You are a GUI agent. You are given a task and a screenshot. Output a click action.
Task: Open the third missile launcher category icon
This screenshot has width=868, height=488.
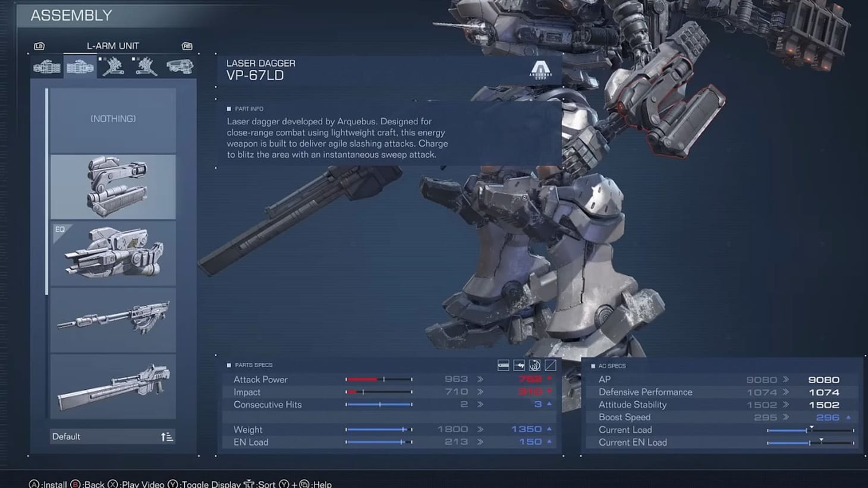113,67
